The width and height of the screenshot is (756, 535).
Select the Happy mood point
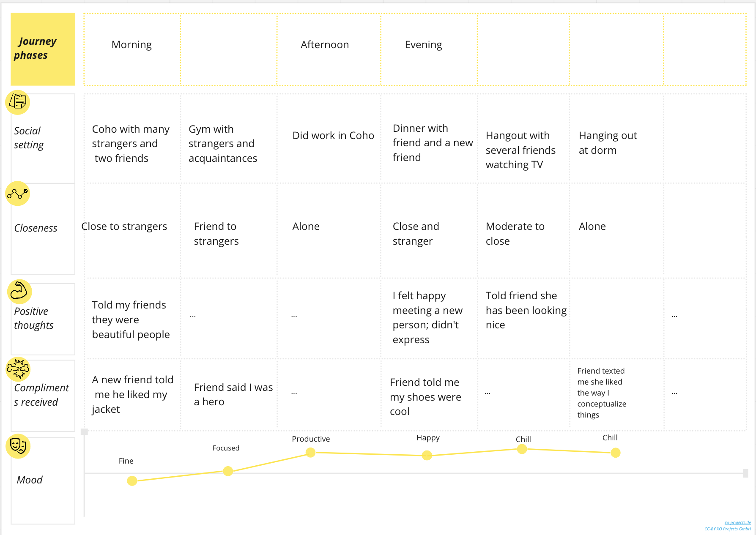click(x=427, y=455)
